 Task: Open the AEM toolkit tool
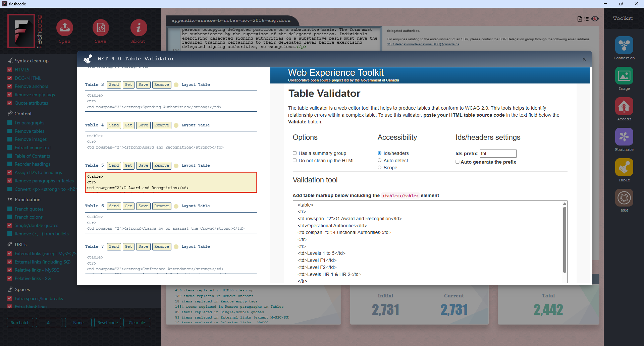click(624, 198)
